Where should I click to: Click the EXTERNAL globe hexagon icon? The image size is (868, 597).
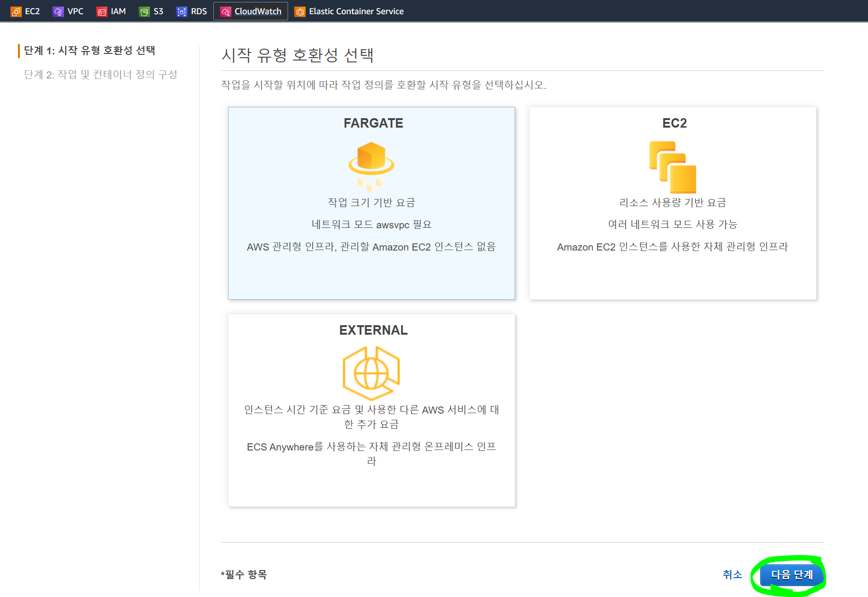point(371,373)
